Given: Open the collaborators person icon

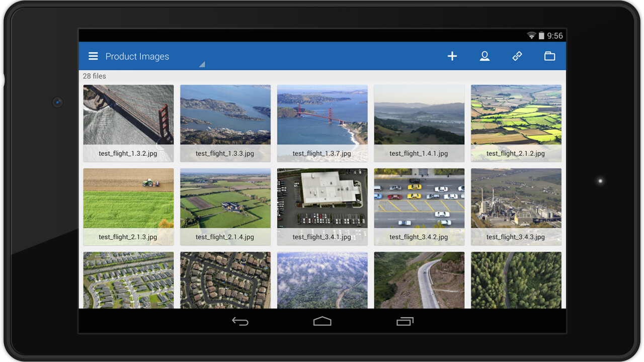Looking at the screenshot, I should 485,56.
